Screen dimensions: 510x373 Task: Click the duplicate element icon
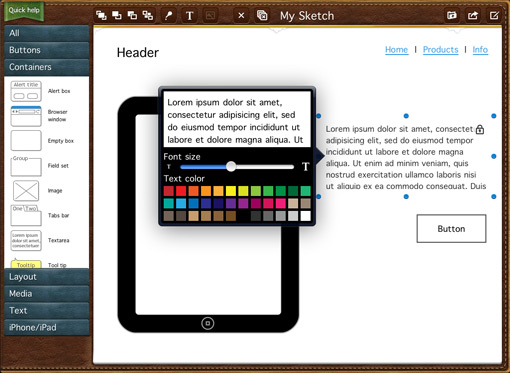262,15
